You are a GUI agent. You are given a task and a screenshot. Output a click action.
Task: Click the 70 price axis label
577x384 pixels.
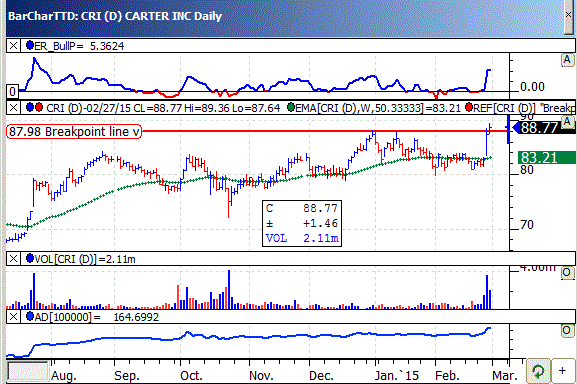pyautogui.click(x=527, y=225)
